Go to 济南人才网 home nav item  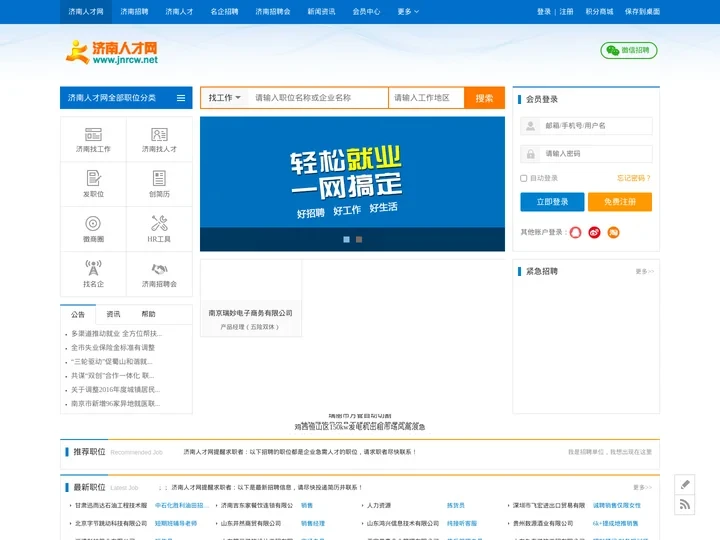(x=86, y=11)
